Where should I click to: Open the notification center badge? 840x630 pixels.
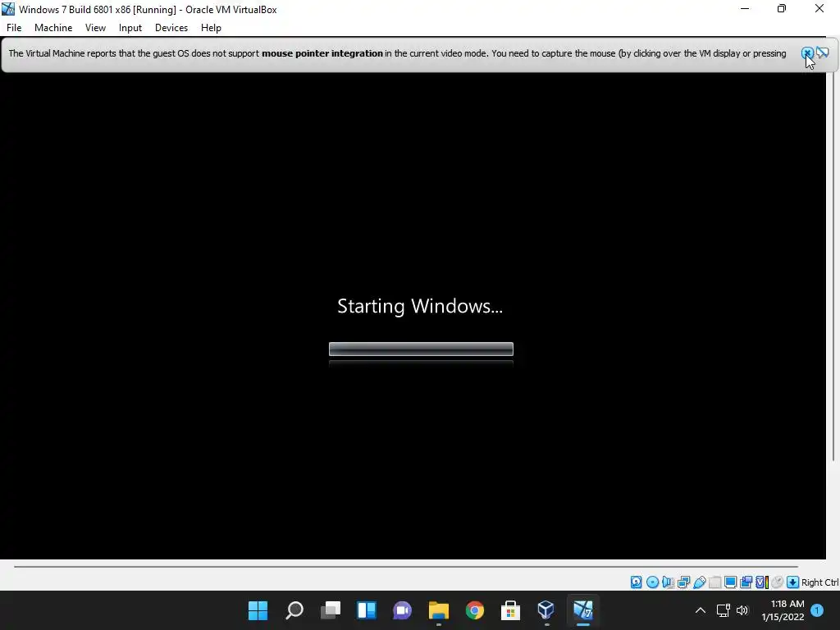pos(817,610)
